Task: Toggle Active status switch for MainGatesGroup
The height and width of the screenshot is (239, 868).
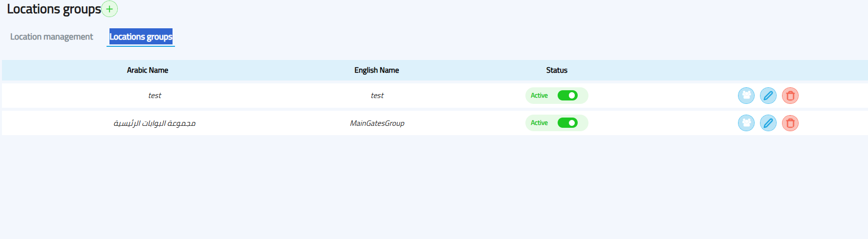Action: tap(567, 123)
